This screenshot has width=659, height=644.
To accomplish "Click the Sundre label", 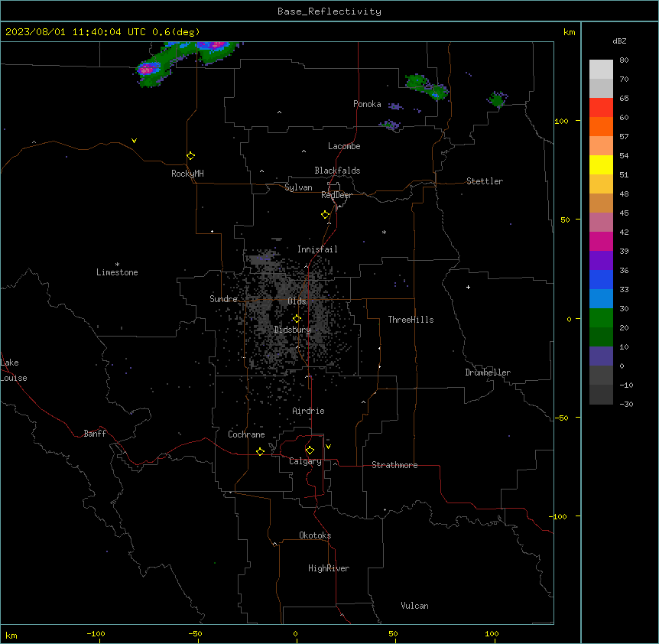I will 223,299.
